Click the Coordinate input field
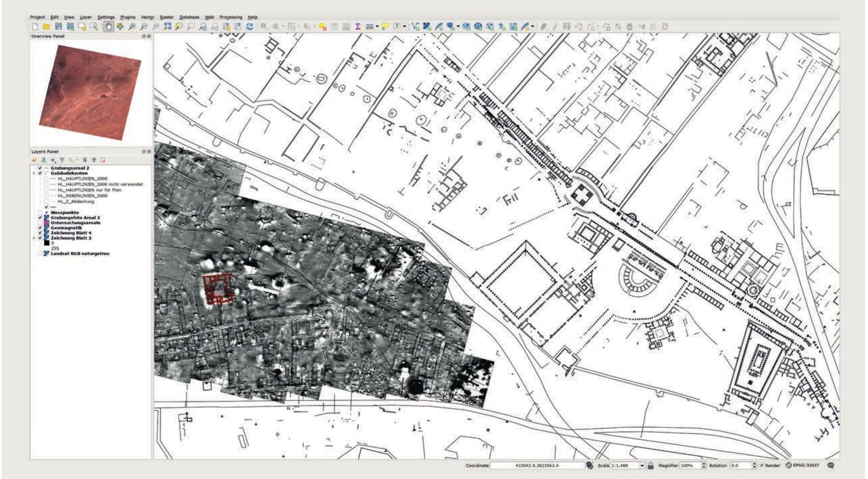Screen dimensions: 868x479 [x=537, y=466]
